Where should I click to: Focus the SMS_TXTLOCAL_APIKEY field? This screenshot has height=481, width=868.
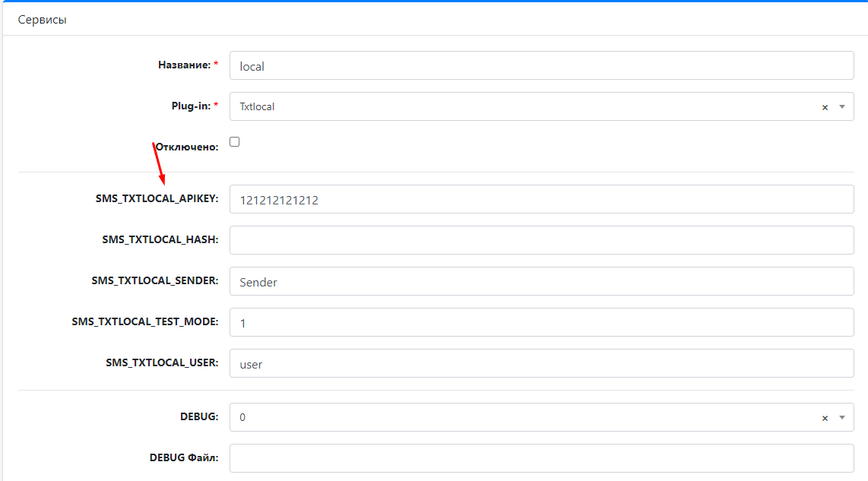(x=541, y=199)
